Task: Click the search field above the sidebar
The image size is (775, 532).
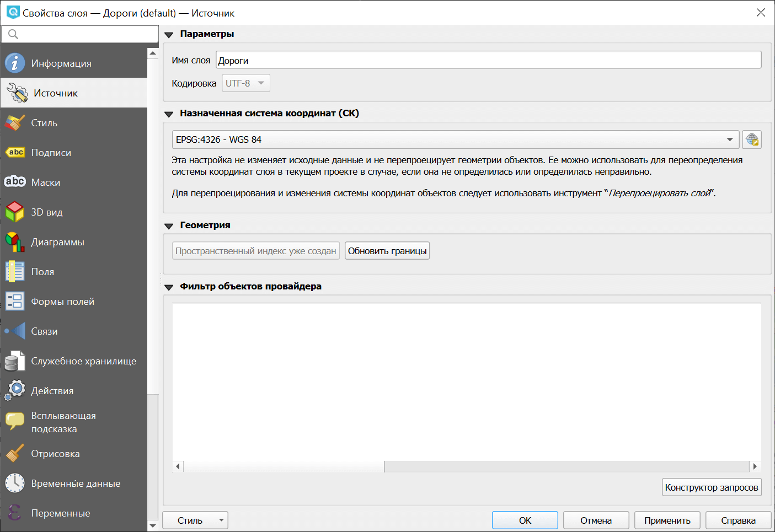Action: coord(79,34)
